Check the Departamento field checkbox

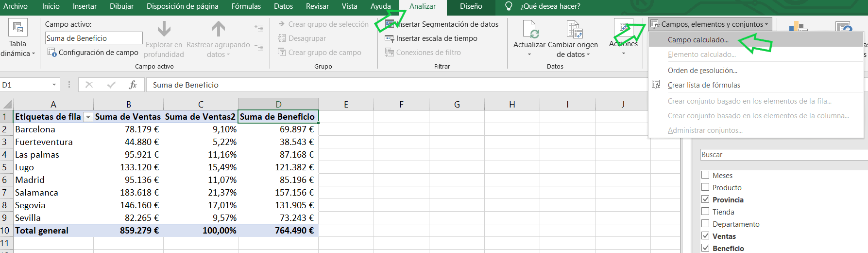(705, 223)
